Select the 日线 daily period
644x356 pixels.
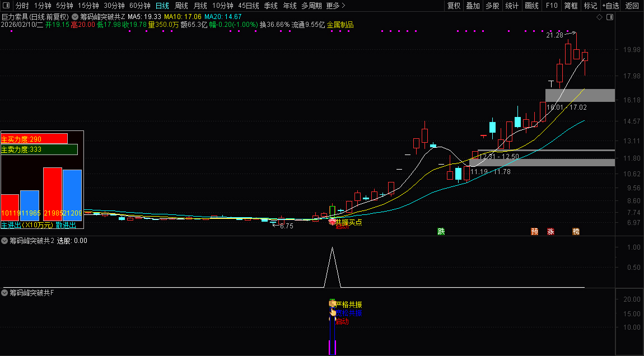pos(162,6)
